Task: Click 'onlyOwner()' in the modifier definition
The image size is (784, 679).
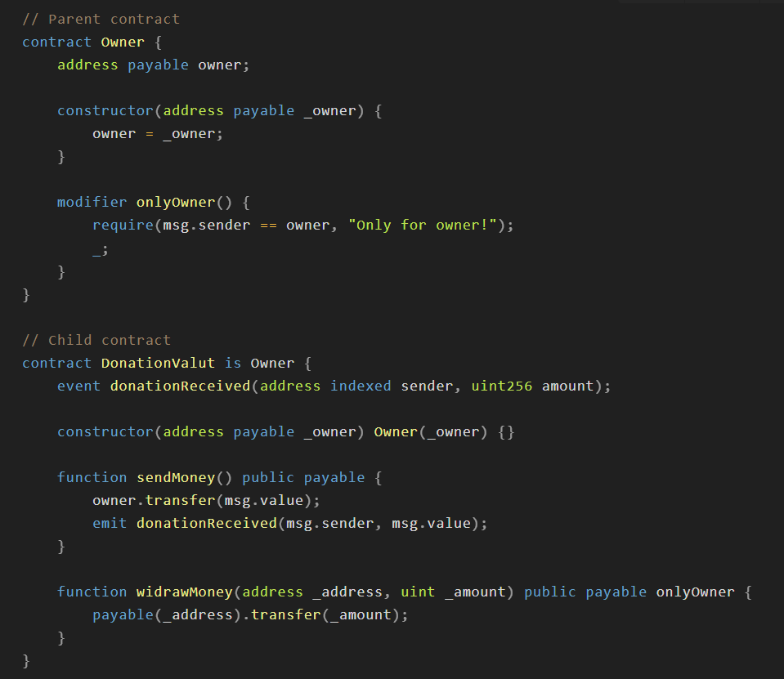Action: (x=184, y=202)
